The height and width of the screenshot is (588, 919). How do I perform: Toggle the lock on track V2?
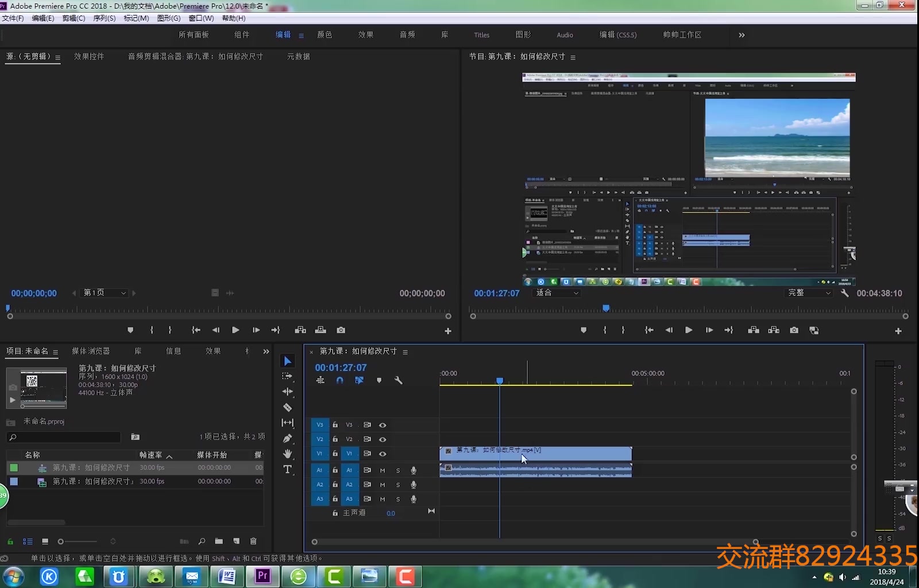(335, 439)
